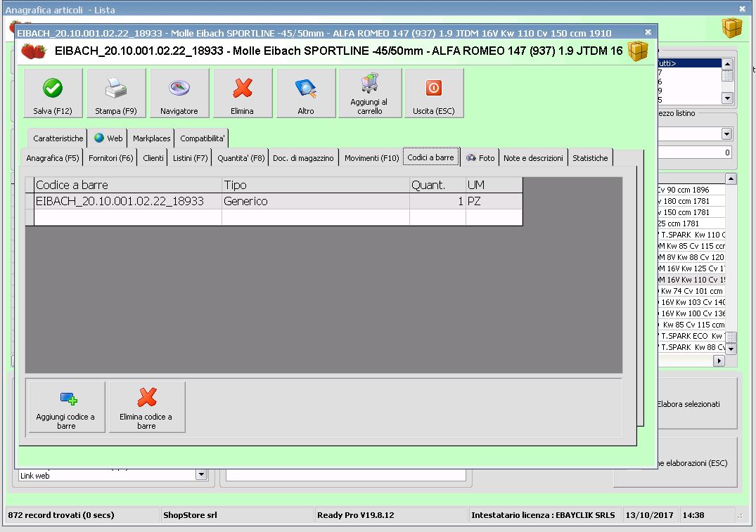Click the empty barcode cell in new row
Screen dimensions: 756x532
click(128, 217)
